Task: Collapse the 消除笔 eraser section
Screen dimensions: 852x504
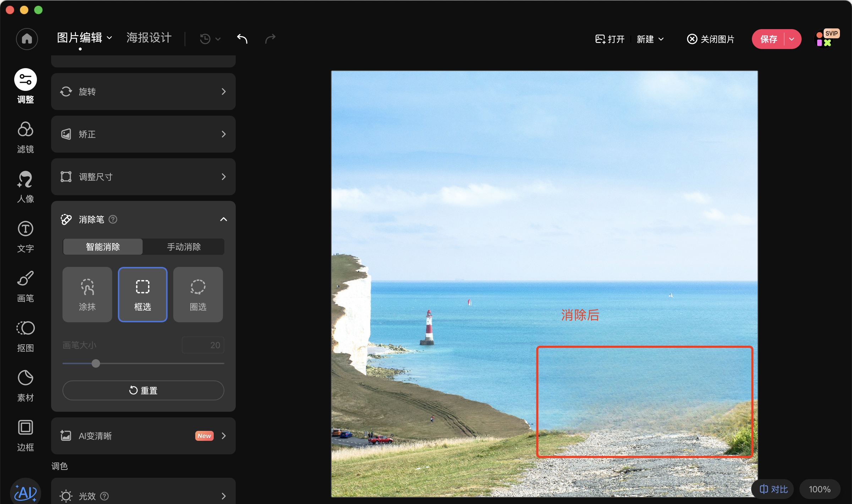Action: click(223, 219)
